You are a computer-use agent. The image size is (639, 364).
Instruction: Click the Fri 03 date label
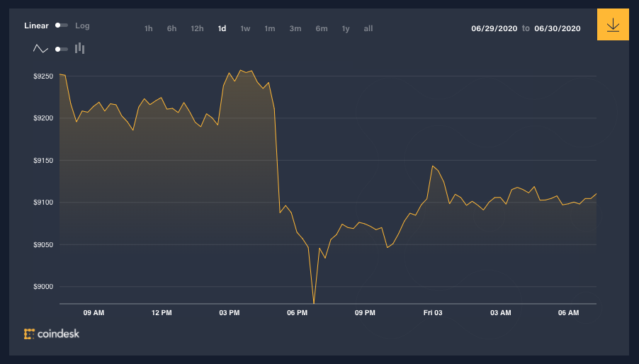point(433,313)
